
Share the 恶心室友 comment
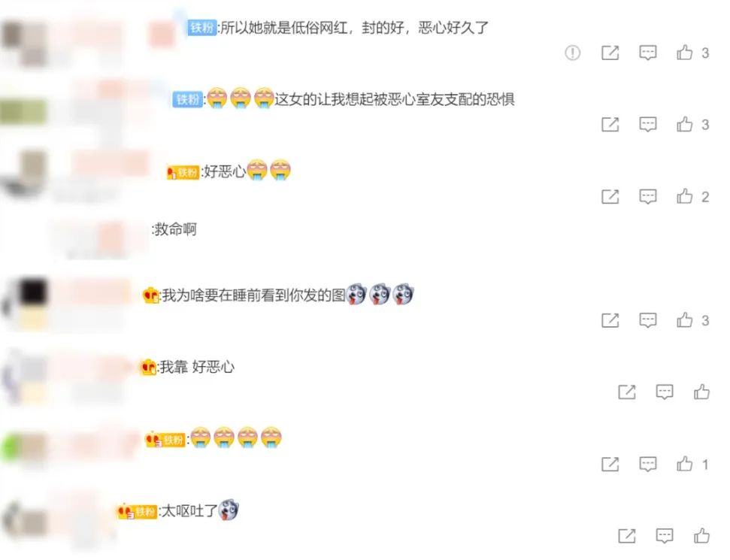(x=610, y=125)
